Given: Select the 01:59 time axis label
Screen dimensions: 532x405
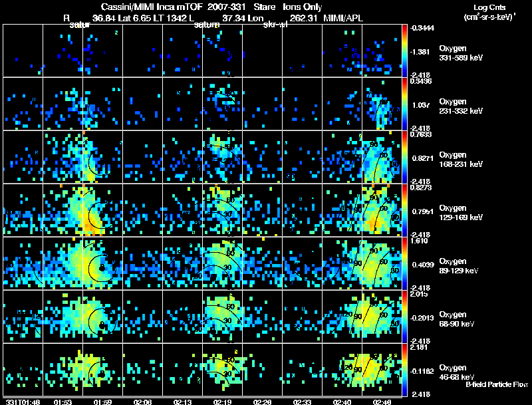Looking at the screenshot, I should 102,402.
